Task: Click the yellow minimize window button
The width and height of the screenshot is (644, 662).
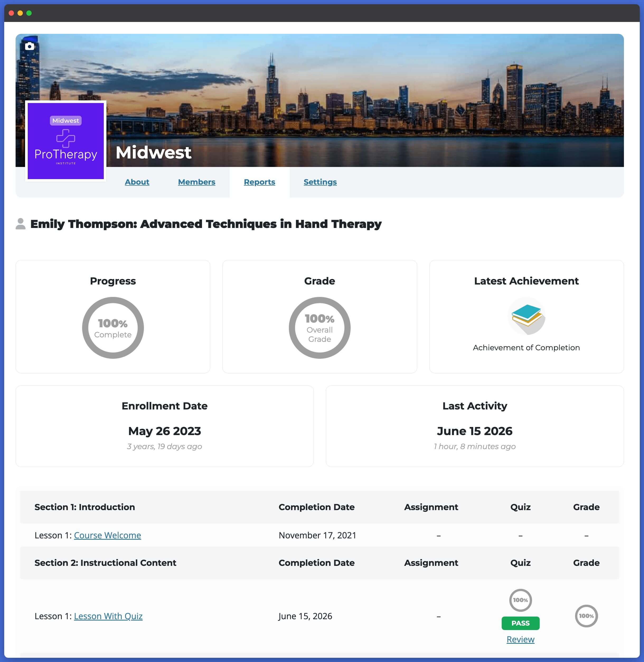Action: pos(20,13)
